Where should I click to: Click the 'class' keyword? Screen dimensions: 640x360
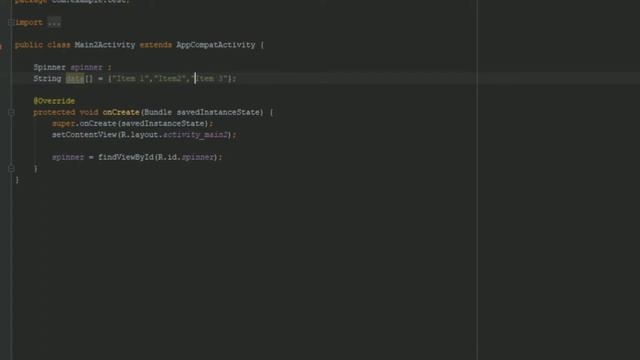pyautogui.click(x=59, y=45)
